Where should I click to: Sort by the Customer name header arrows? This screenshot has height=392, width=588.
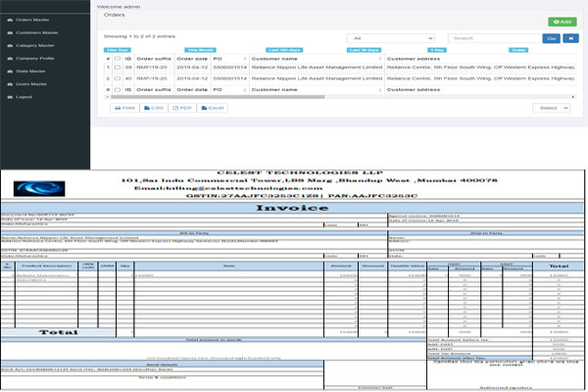pyautogui.click(x=380, y=59)
